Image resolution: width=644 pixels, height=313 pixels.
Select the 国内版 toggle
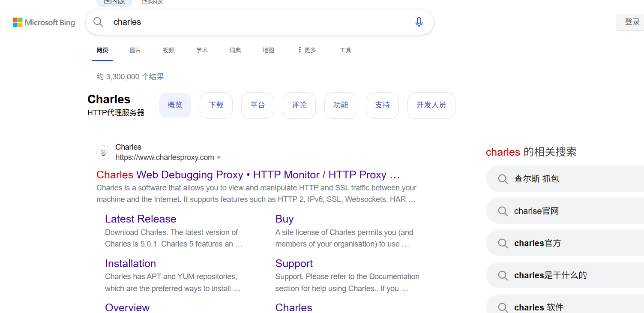(114, 3)
